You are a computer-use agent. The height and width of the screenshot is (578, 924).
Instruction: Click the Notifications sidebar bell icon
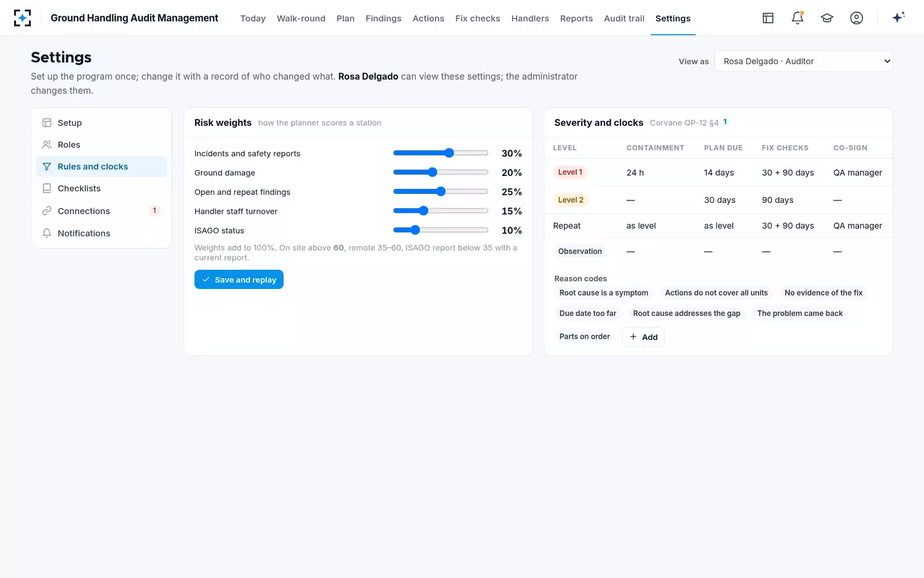click(47, 233)
